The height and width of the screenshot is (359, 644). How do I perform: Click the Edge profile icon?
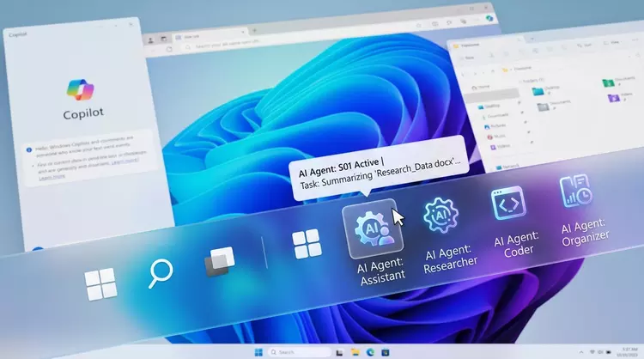point(151,40)
